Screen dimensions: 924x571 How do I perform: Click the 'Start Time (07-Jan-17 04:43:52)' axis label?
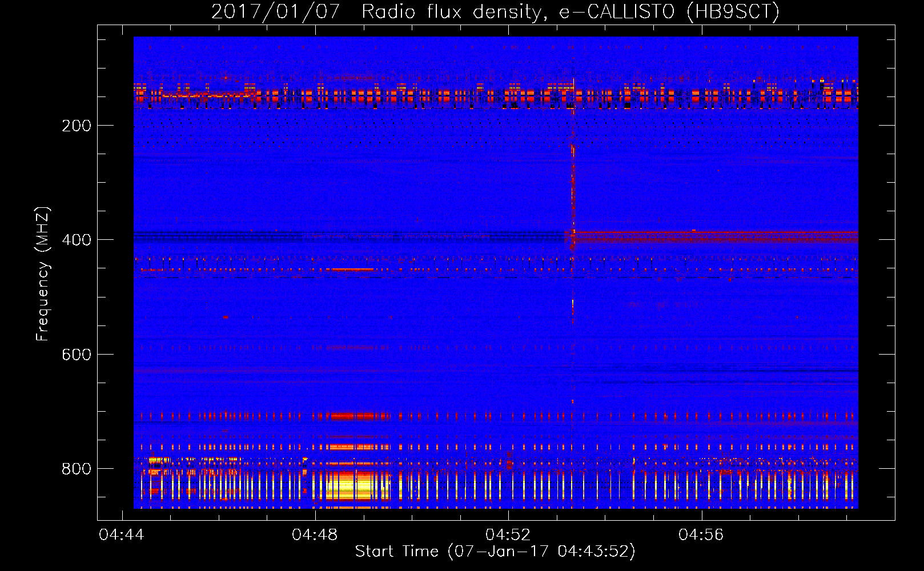[x=495, y=552]
